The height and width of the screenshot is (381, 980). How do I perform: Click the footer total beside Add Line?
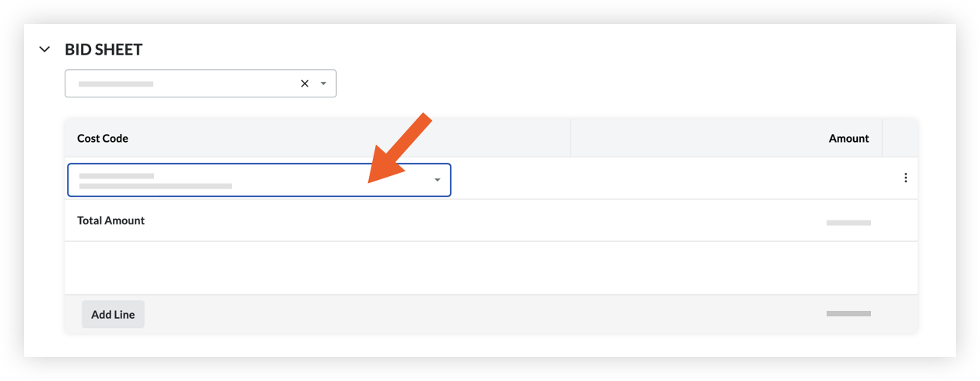(848, 313)
